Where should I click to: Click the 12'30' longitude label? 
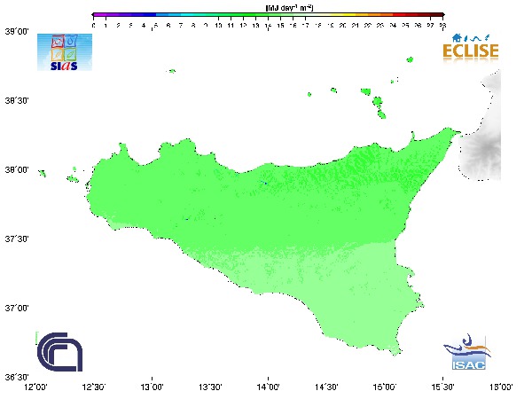click(x=94, y=387)
